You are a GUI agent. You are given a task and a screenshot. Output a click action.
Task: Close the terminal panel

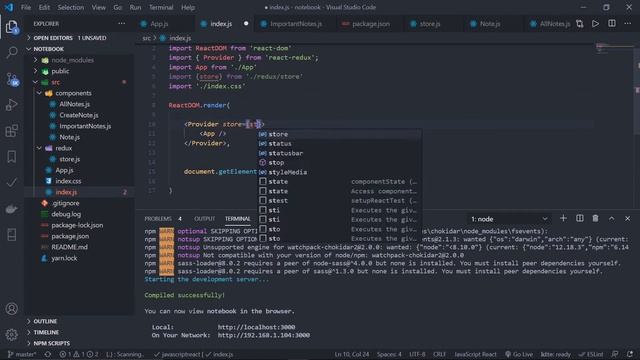coord(627,218)
